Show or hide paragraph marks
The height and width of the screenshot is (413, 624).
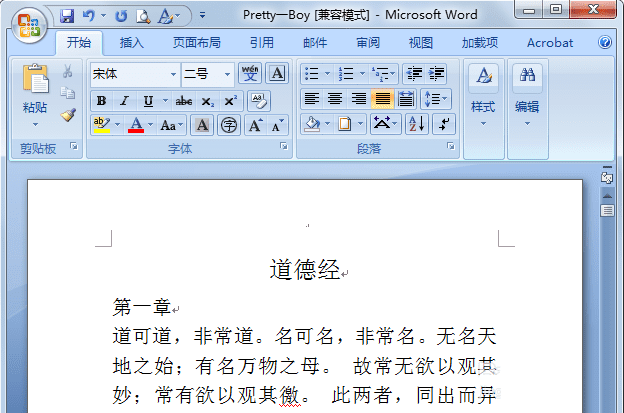point(444,124)
